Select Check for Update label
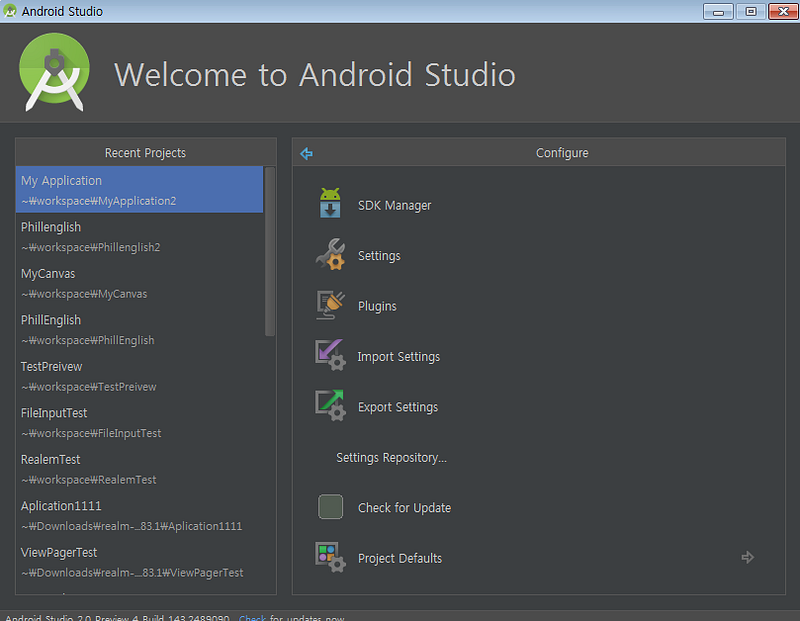The image size is (800, 621). tap(405, 508)
